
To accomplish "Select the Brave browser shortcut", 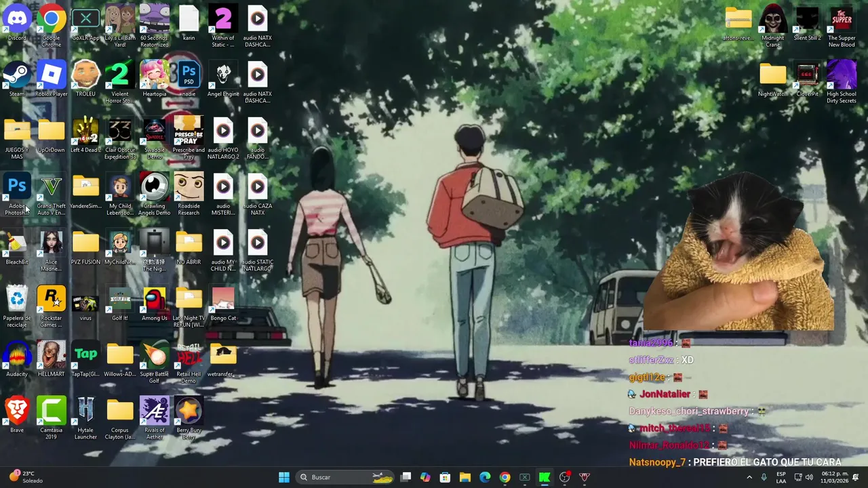I will point(17,415).
